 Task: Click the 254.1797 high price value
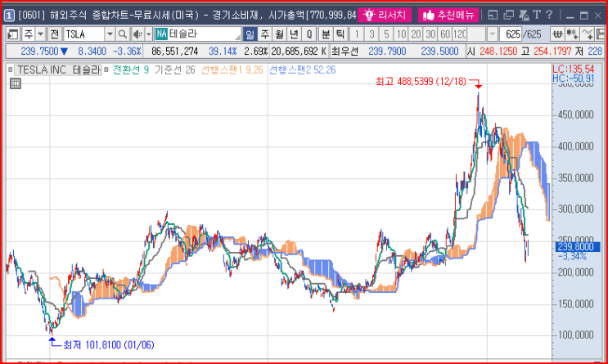[x=552, y=52]
